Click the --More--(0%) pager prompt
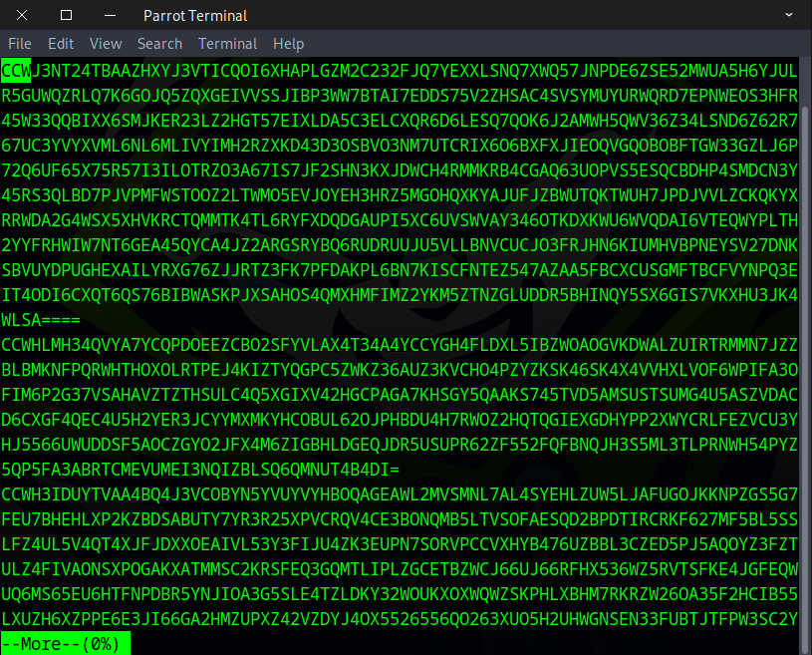 [65, 644]
